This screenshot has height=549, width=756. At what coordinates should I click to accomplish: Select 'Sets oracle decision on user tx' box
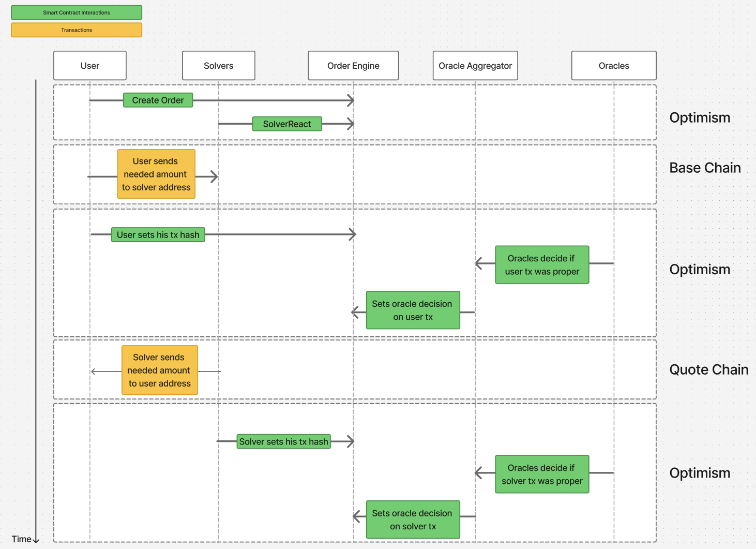(413, 310)
